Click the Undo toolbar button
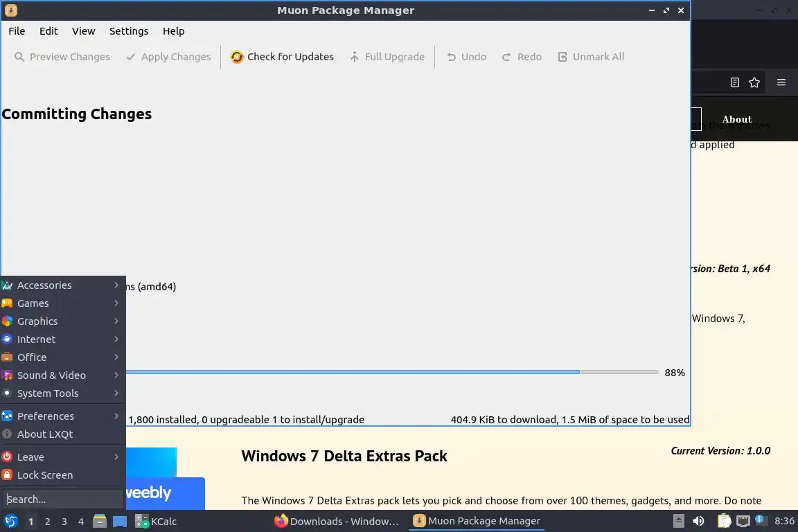This screenshot has height=532, width=798. (x=466, y=57)
